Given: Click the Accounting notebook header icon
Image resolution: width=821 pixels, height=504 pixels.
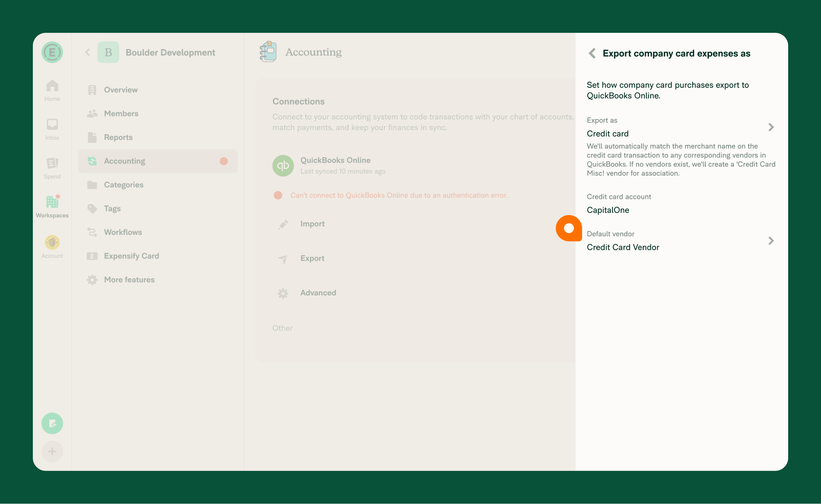Looking at the screenshot, I should tap(268, 51).
